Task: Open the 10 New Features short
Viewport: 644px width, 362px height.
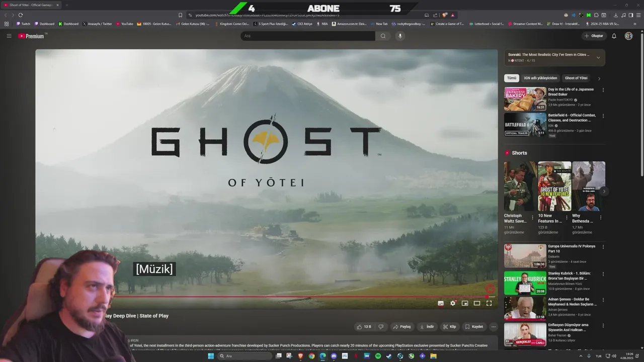Action: tap(554, 186)
